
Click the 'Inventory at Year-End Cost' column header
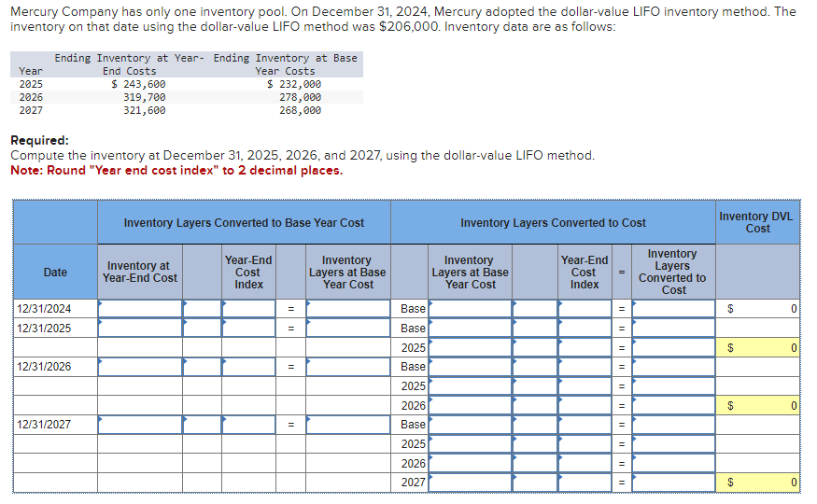coord(140,272)
